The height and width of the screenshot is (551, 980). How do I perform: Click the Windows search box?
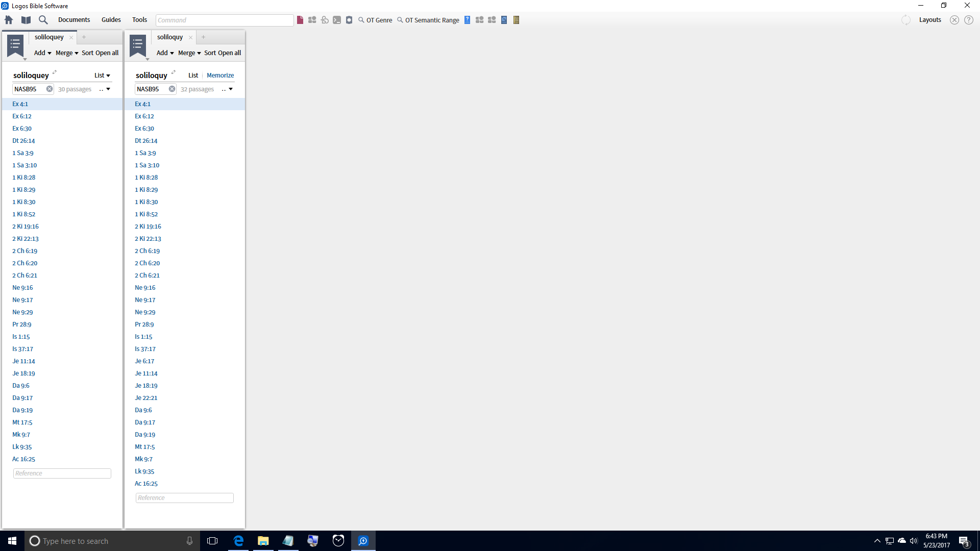pos(112,541)
